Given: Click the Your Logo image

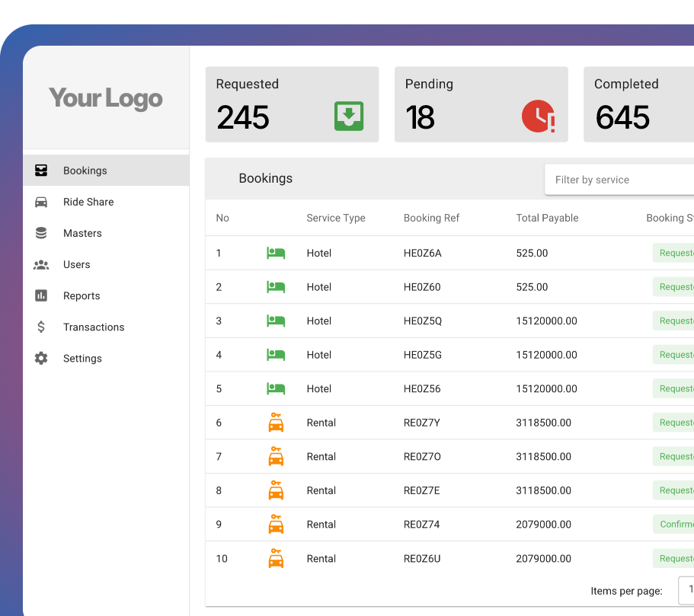Looking at the screenshot, I should [106, 97].
